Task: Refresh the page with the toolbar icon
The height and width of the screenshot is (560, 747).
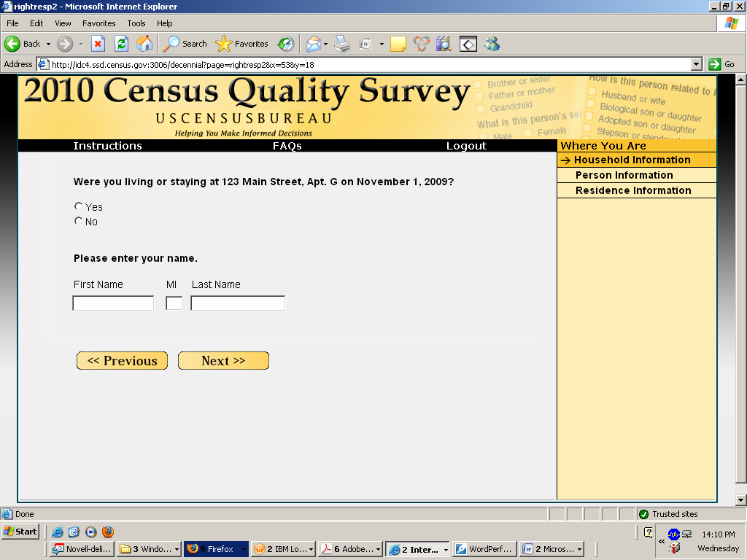Action: (121, 44)
